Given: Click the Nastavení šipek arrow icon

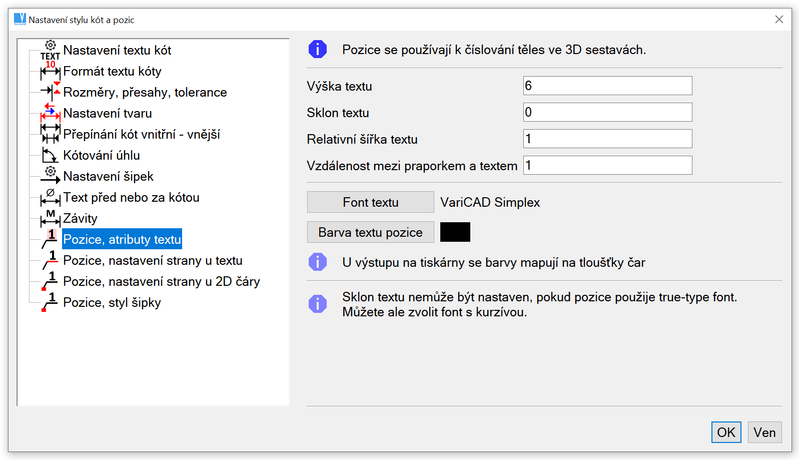Looking at the screenshot, I should pos(50,176).
